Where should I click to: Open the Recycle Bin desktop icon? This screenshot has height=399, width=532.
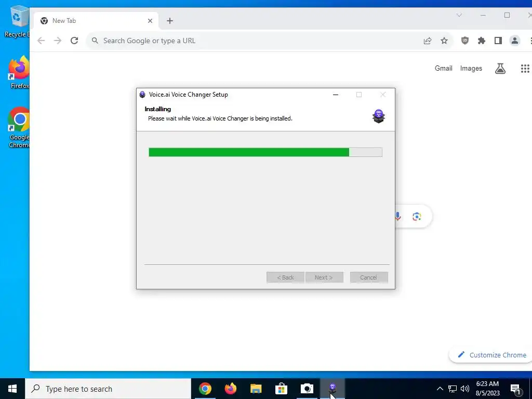[17, 22]
